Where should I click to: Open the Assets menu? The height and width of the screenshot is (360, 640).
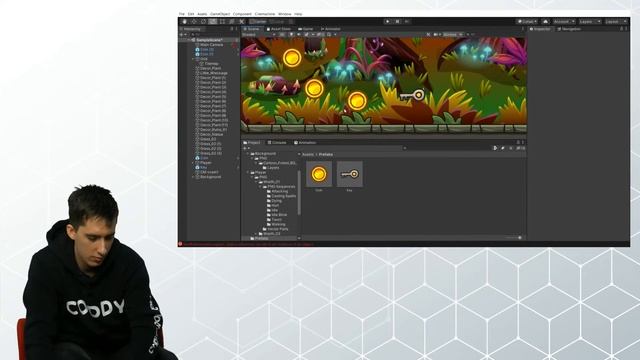(x=202, y=14)
